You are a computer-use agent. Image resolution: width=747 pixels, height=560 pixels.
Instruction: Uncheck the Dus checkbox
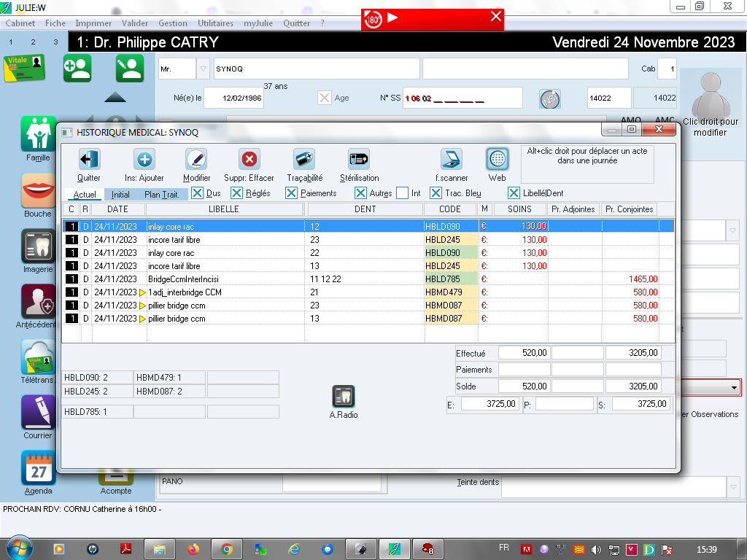click(197, 193)
